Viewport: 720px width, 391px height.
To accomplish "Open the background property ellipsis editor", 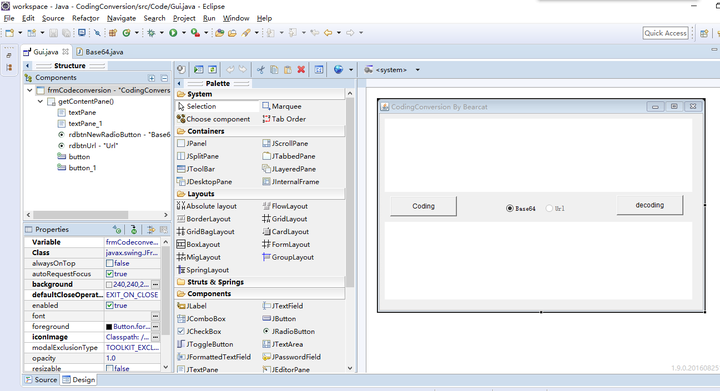I will (x=155, y=285).
